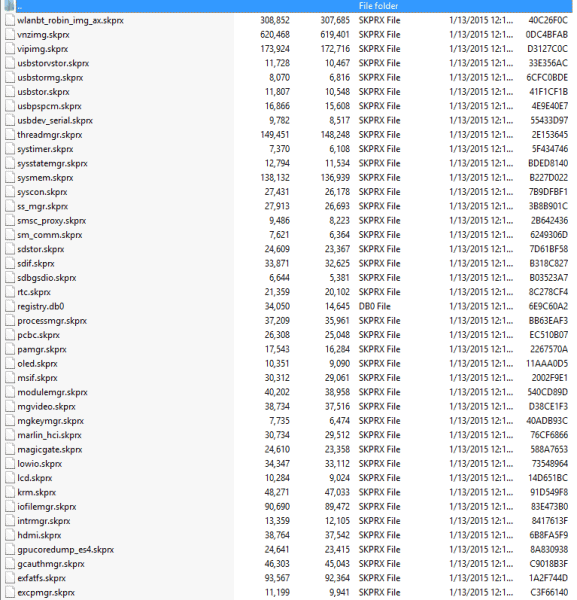Click the file icon beside vnzimg.skprx

[x=10, y=34]
